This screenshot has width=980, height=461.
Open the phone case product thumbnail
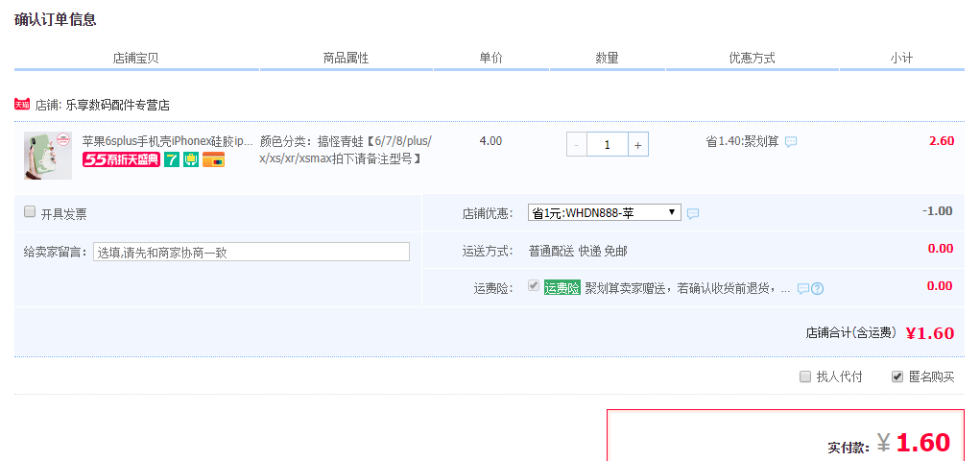(48, 156)
